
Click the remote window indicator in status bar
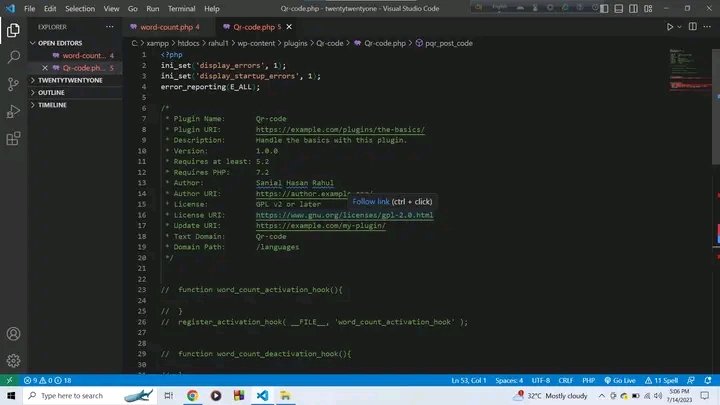9,380
